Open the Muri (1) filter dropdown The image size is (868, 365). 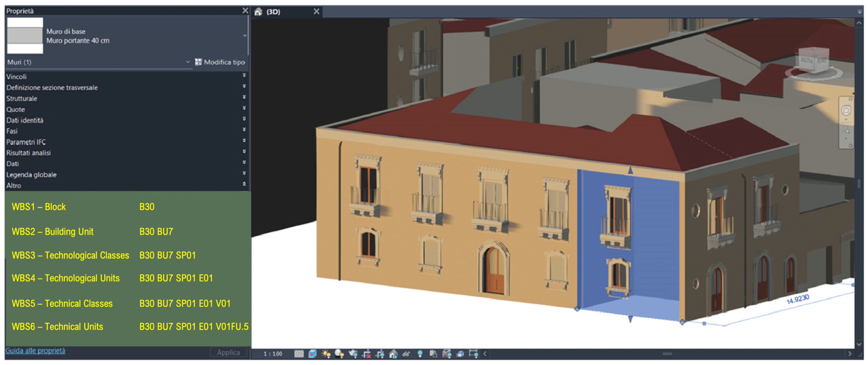tap(188, 62)
